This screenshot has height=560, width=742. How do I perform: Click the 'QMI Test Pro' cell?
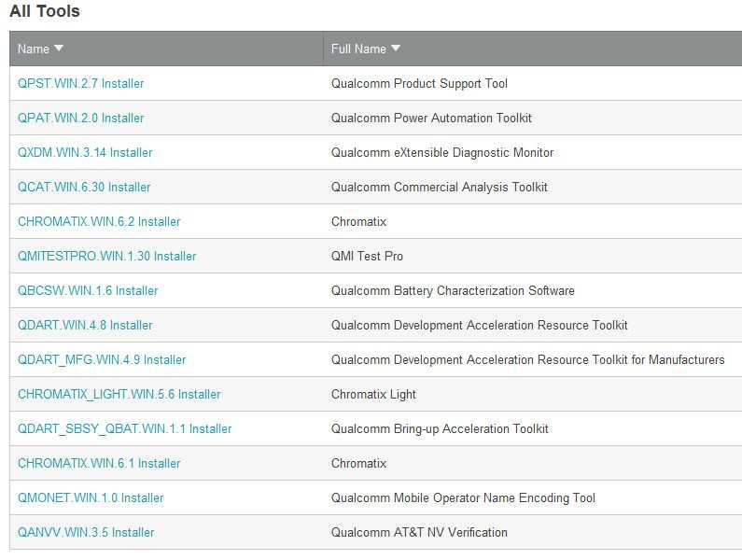[x=367, y=256]
